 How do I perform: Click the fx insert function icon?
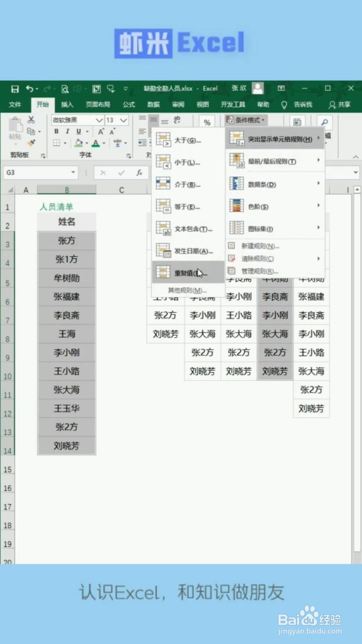pos(139,173)
